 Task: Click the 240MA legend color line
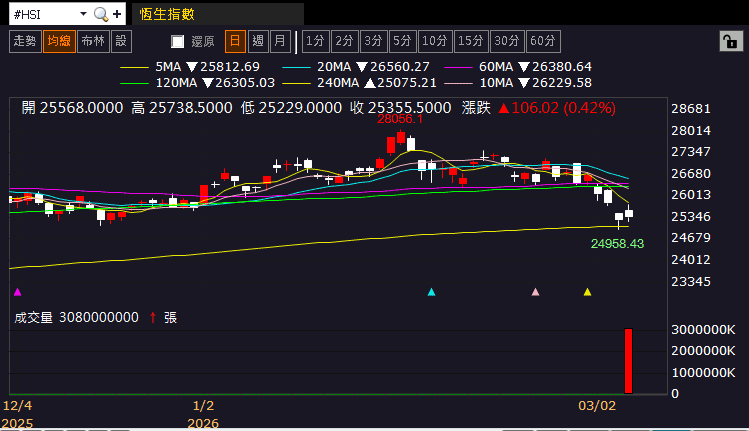(297, 84)
